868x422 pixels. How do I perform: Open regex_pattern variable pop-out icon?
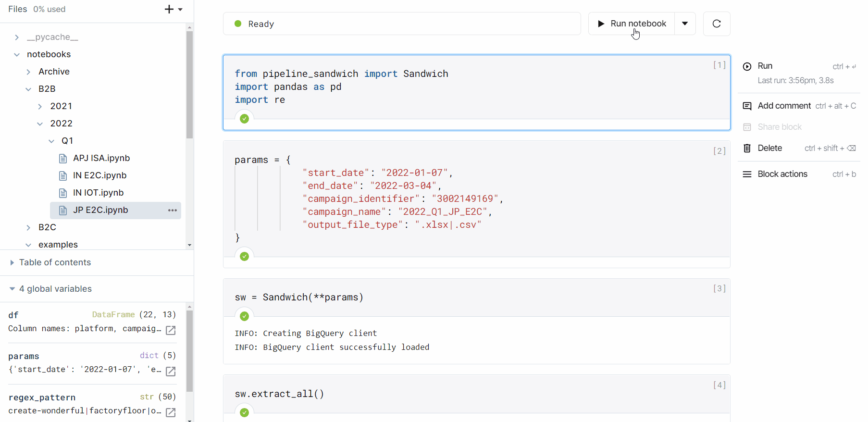pyautogui.click(x=171, y=412)
